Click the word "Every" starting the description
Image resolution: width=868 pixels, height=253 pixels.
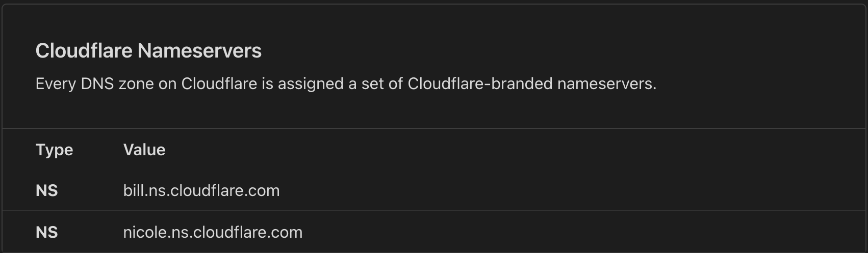click(56, 83)
